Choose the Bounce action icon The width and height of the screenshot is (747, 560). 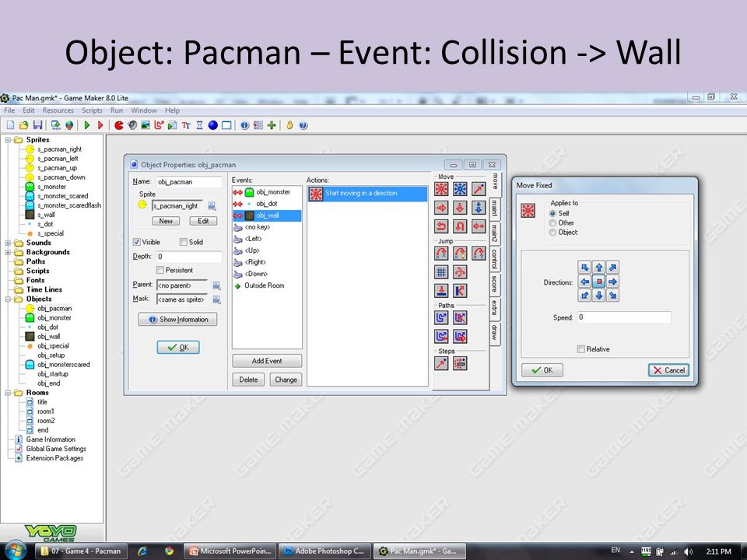(x=460, y=290)
